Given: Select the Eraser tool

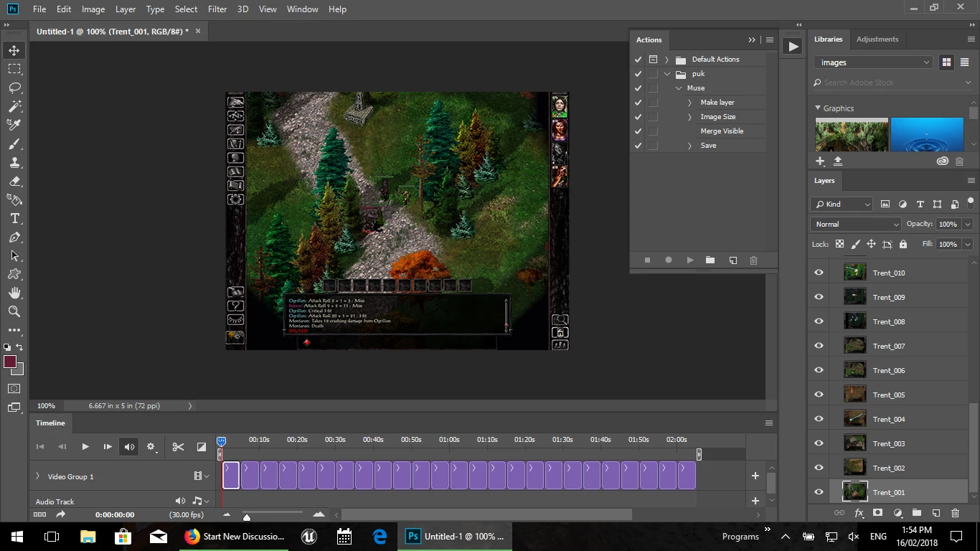Looking at the screenshot, I should 14,182.
